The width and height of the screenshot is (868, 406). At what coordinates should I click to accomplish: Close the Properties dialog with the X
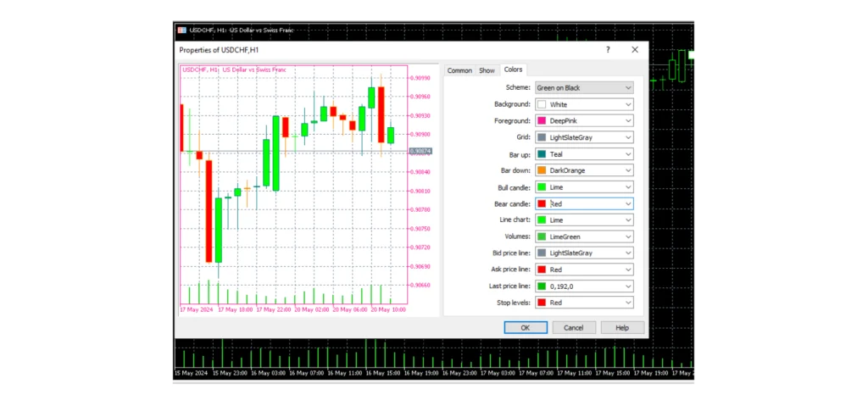pos(635,50)
